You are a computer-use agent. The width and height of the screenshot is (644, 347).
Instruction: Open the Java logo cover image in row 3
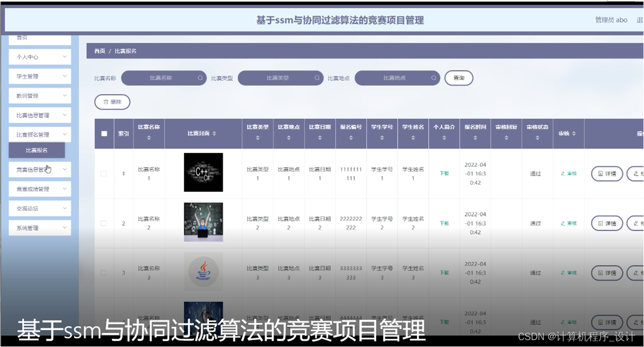[203, 272]
